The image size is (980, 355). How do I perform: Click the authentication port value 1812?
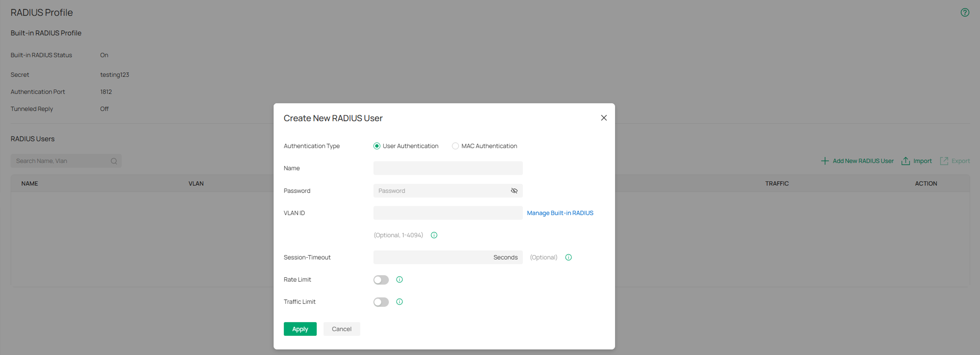click(x=106, y=92)
